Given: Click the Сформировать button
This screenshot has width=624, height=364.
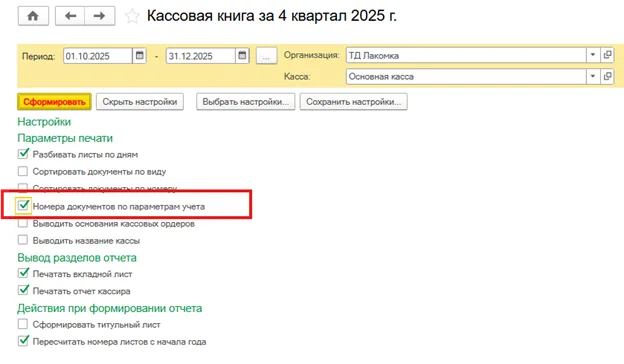Looking at the screenshot, I should (54, 102).
